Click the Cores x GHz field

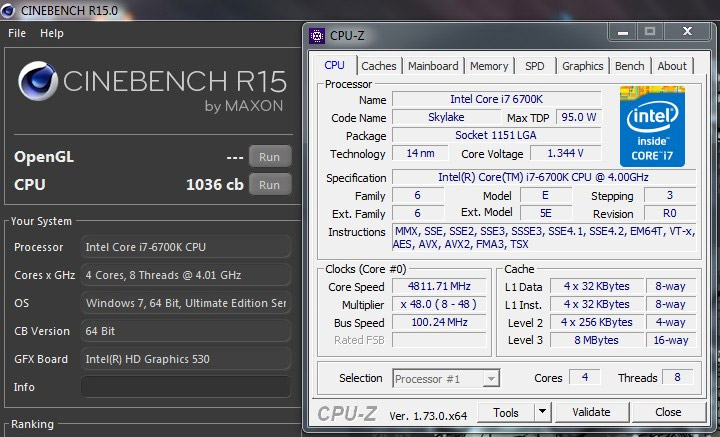pyautogui.click(x=186, y=275)
